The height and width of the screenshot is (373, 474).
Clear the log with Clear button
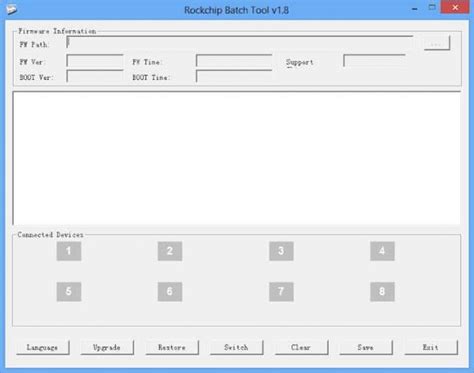[301, 347]
